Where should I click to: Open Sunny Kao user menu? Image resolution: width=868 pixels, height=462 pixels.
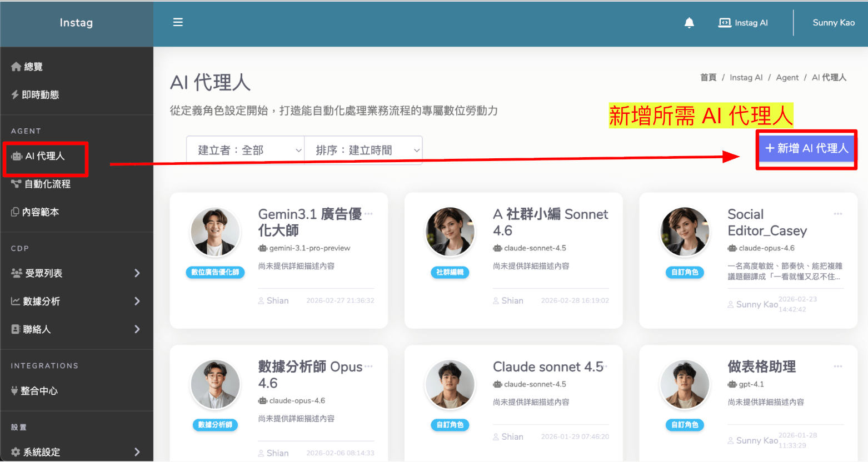tap(833, 23)
